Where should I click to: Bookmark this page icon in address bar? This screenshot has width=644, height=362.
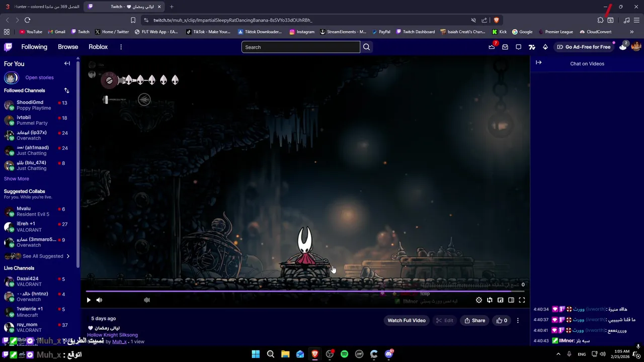(x=133, y=20)
